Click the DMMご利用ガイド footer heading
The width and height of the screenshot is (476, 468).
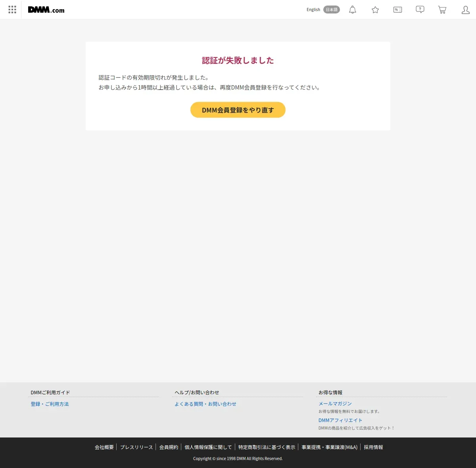click(50, 393)
